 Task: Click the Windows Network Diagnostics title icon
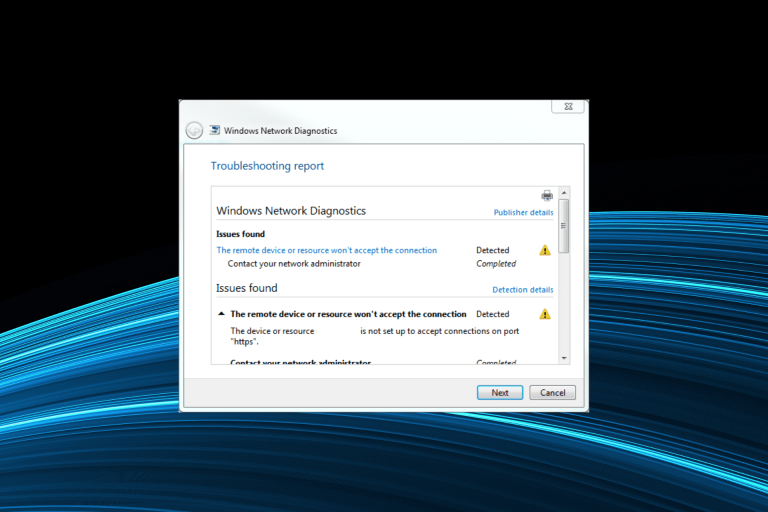(215, 130)
